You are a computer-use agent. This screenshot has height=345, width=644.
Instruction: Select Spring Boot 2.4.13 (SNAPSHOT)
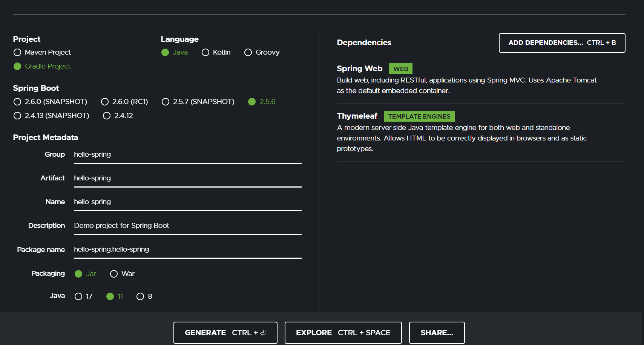coord(51,116)
